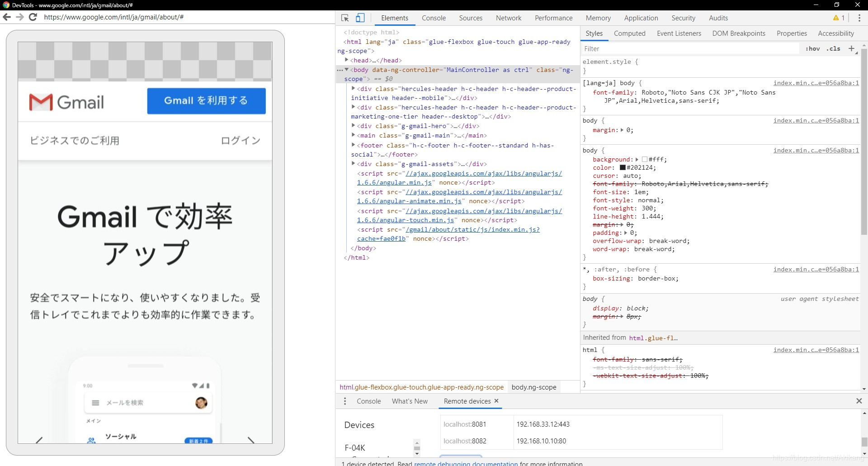Open the angular-touch.min.js script link
Viewport: 868px width, 466px height.
459,215
